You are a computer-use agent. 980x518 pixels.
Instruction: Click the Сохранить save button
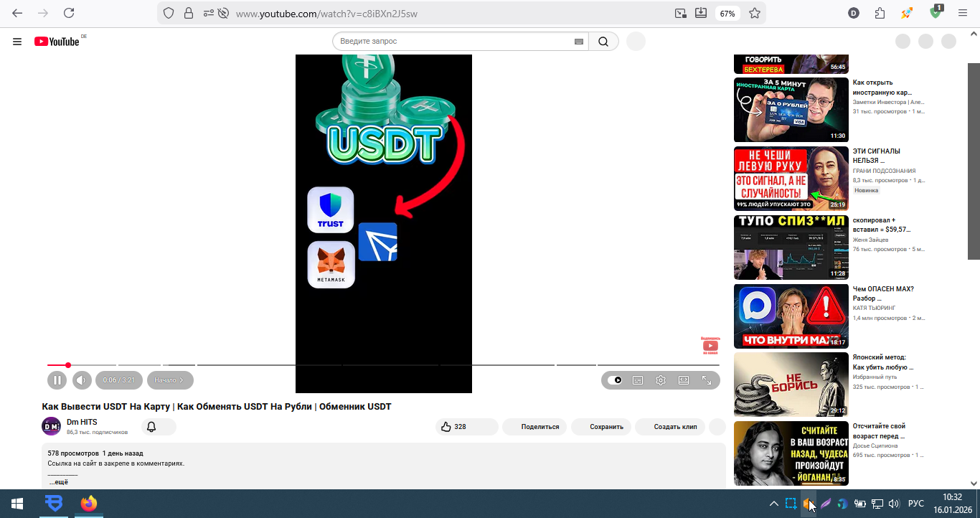(x=601, y=427)
